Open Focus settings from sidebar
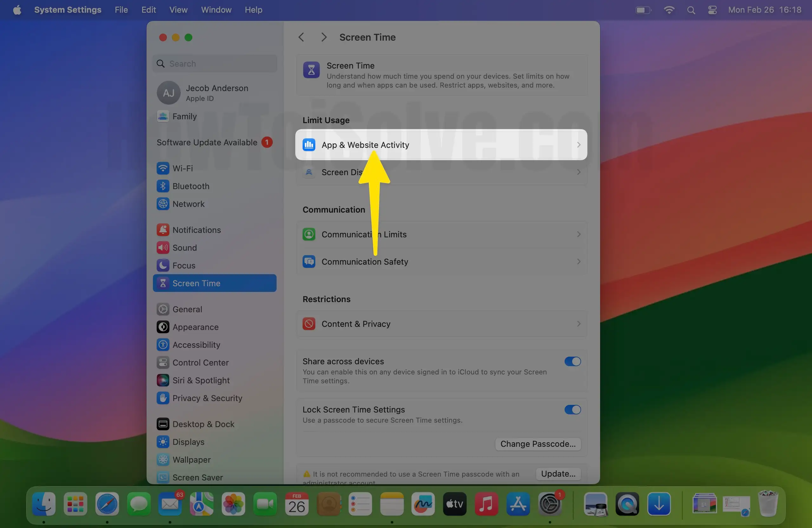 click(184, 265)
